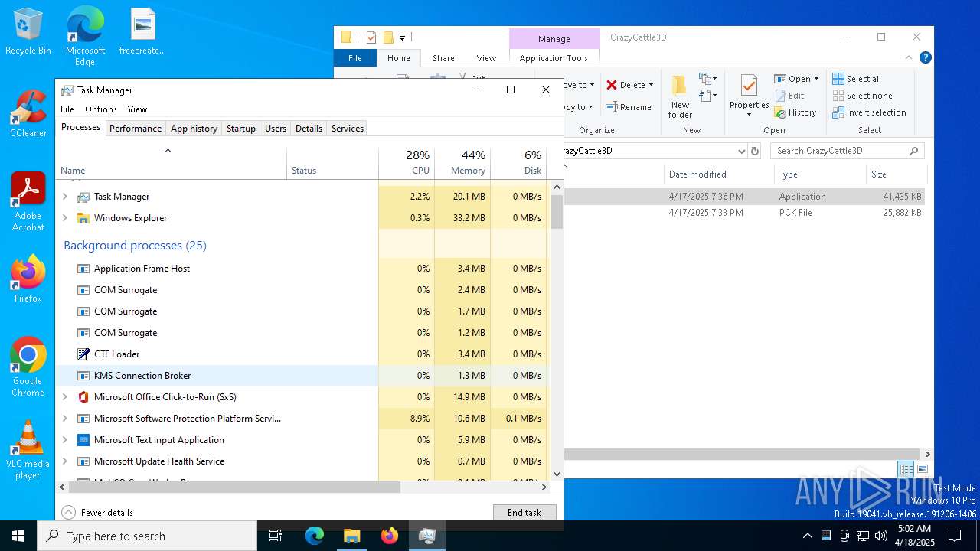Launch Firefox from the desktop shortcut
The height and width of the screenshot is (551, 980).
coord(28,279)
